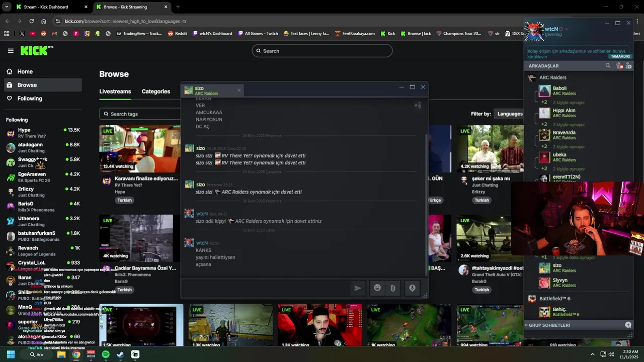Viewport: 644px width, 362px height.
Task: Open Revanch channel in Following list
Action: tap(43, 250)
